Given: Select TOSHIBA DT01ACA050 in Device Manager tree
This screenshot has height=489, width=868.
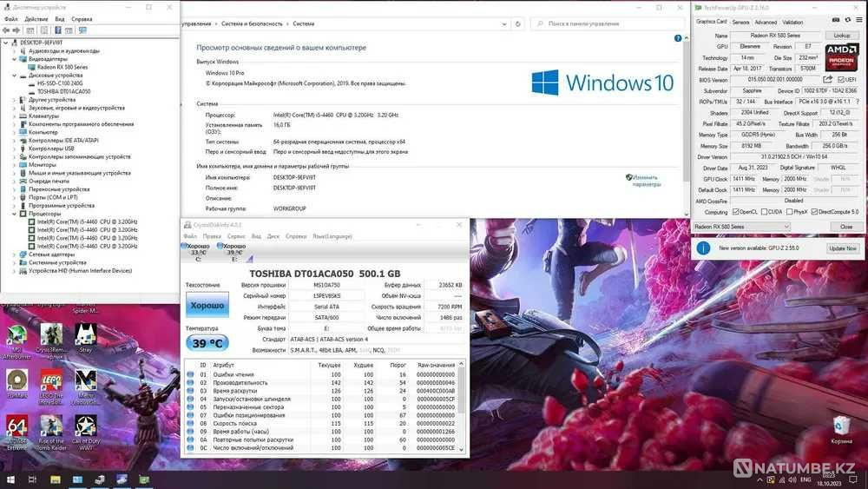Looking at the screenshot, I should (63, 92).
